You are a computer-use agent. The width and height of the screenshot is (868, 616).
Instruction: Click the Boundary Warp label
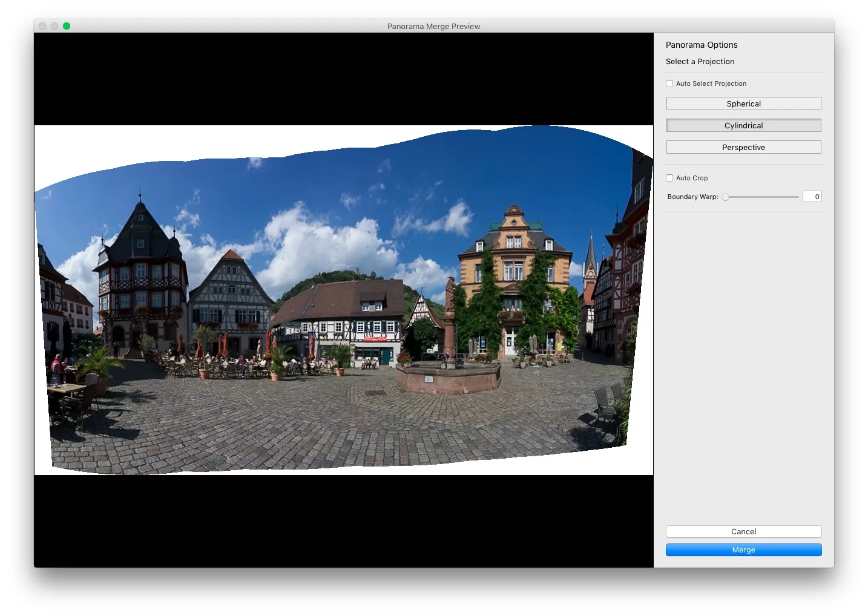coord(692,197)
